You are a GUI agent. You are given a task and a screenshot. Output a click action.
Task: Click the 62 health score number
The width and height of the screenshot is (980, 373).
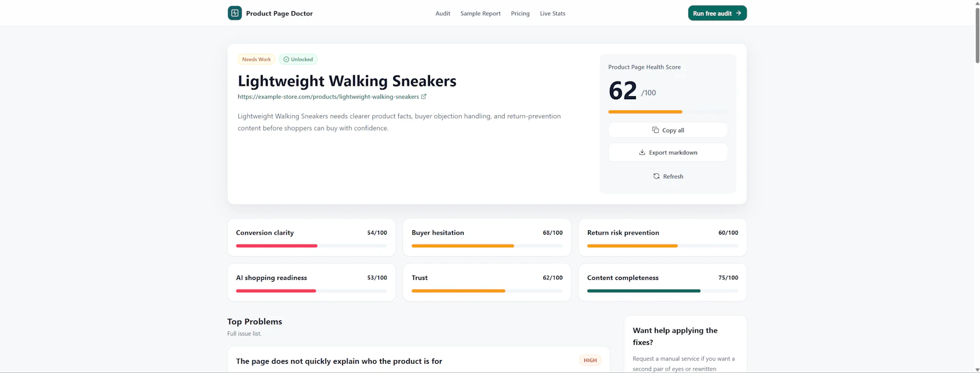tap(623, 91)
